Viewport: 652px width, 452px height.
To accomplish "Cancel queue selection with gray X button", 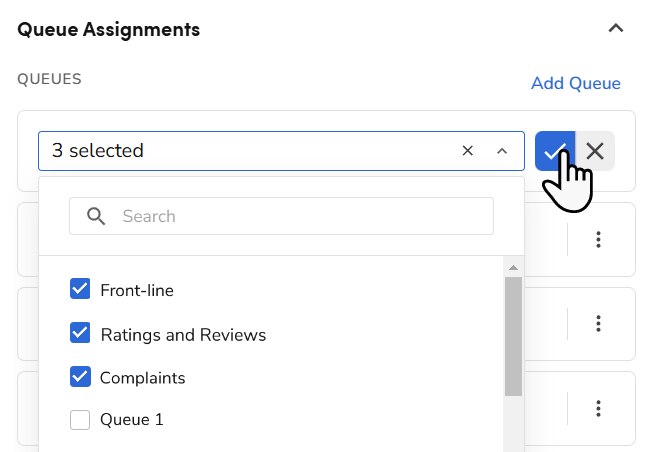I will 595,151.
